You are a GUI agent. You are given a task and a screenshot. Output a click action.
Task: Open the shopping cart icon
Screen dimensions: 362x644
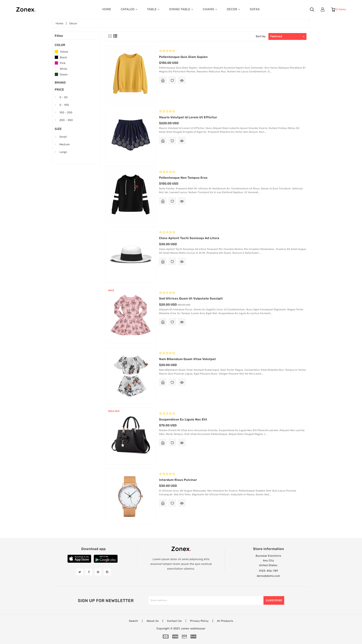pyautogui.click(x=333, y=9)
